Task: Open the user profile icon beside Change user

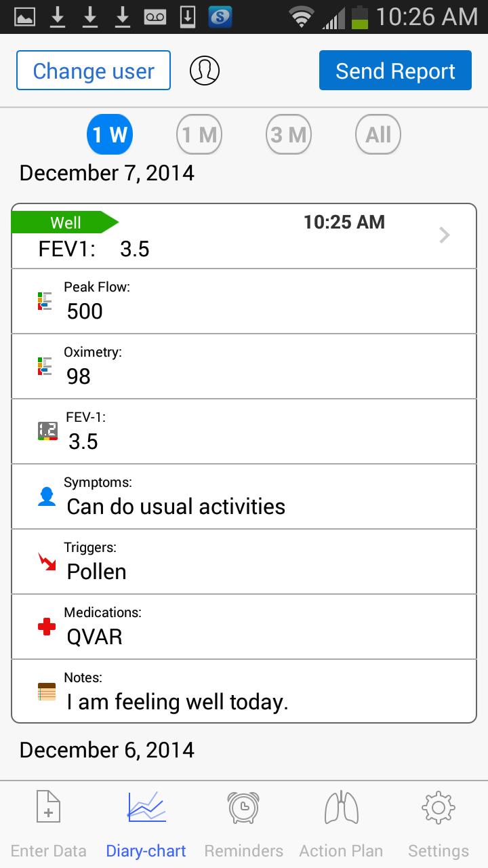Action: tap(205, 70)
